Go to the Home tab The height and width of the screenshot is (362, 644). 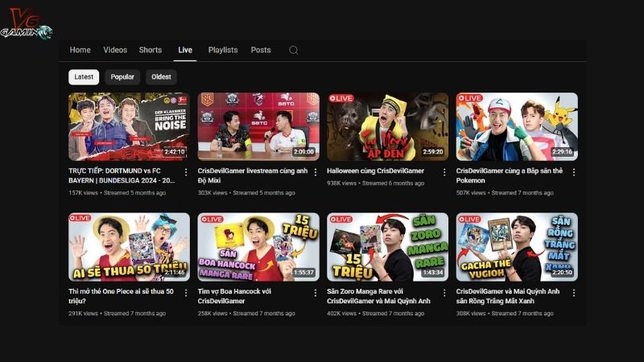(80, 50)
